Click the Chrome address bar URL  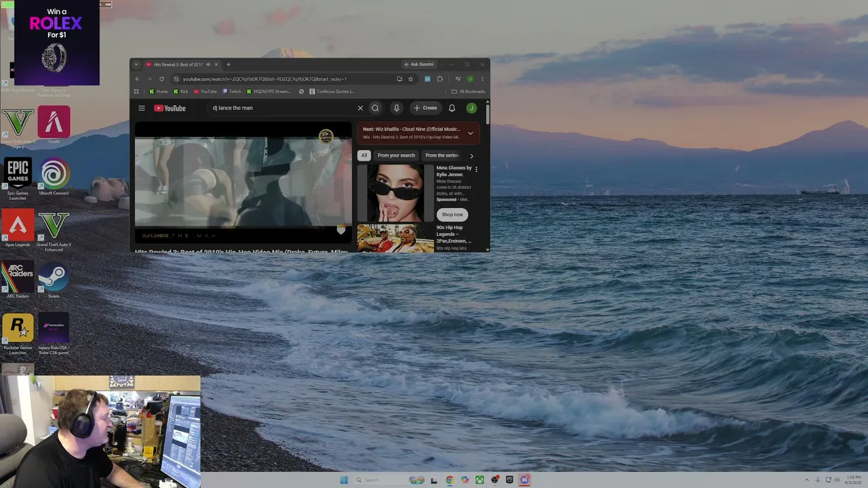(x=264, y=79)
